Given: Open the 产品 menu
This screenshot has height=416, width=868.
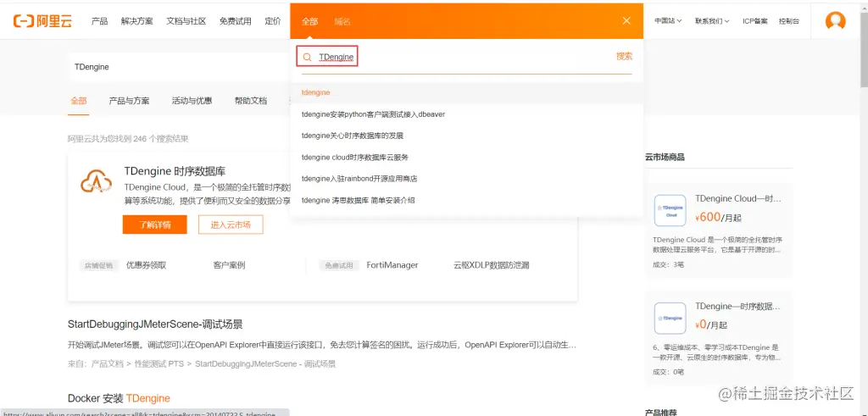Looking at the screenshot, I should coord(100,21).
